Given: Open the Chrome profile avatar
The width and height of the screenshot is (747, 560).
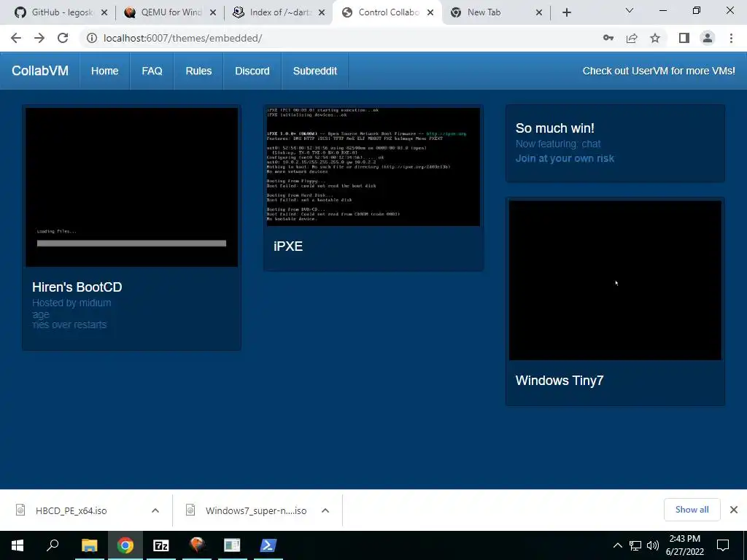Looking at the screenshot, I should pyautogui.click(x=708, y=38).
